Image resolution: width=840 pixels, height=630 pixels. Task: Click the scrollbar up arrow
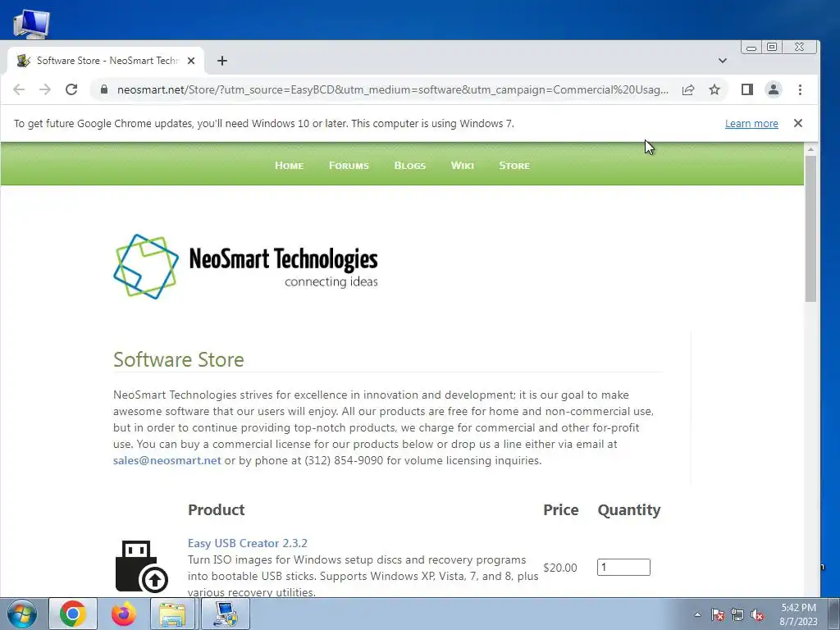click(x=810, y=149)
